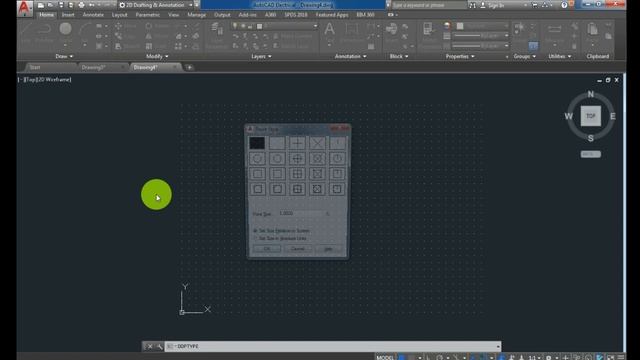Click the Sign In link
The width and height of the screenshot is (640, 360).
pos(496,5)
